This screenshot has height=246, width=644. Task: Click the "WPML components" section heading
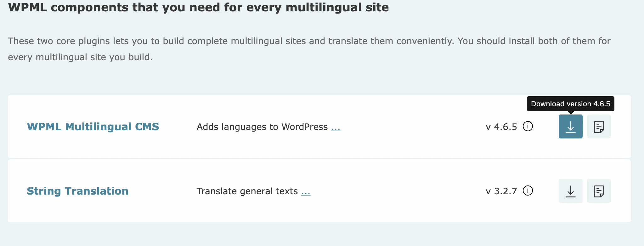pos(198,7)
